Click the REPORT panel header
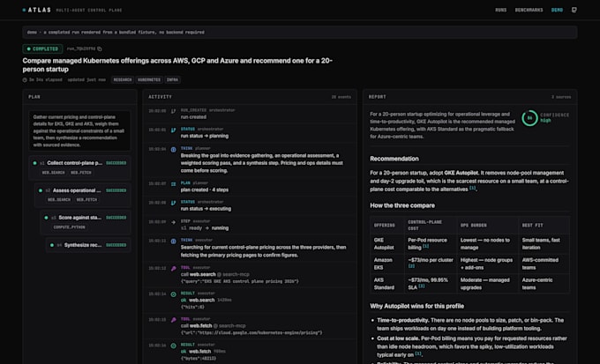600x364 pixels. (470, 97)
